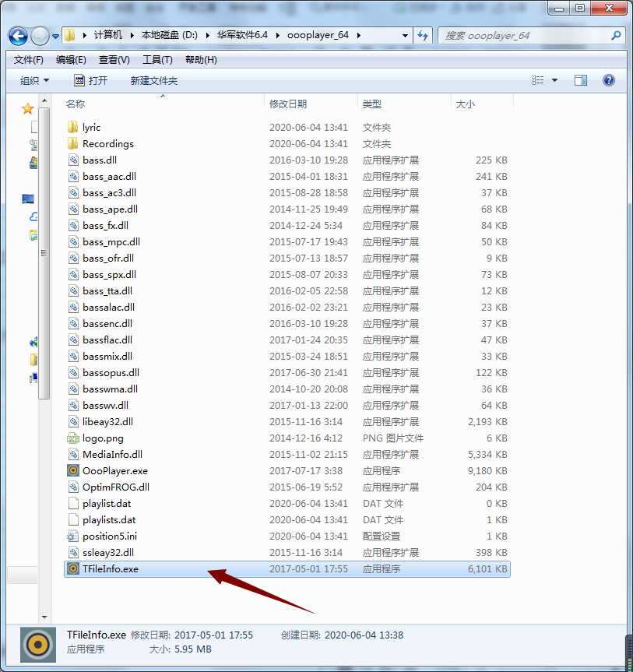Click the 修改日期 value in details pane
The image size is (633, 672).
click(213, 635)
